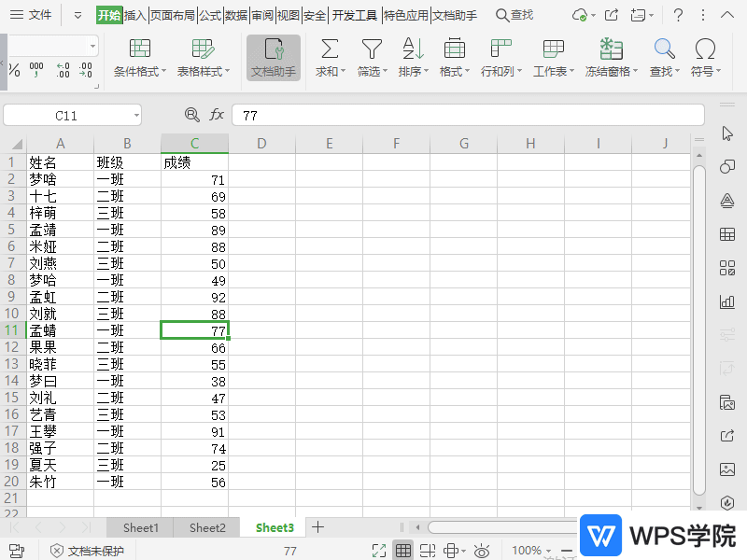Select row 5 header
747x560 pixels.
pos(12,230)
